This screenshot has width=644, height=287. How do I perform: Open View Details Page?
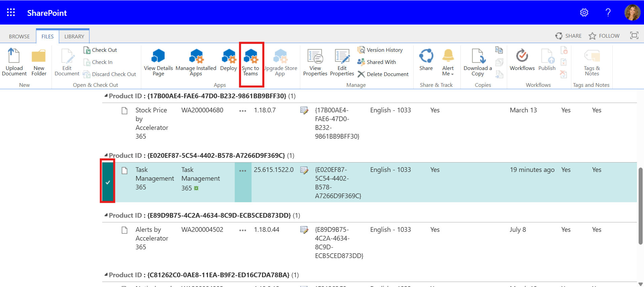[158, 62]
